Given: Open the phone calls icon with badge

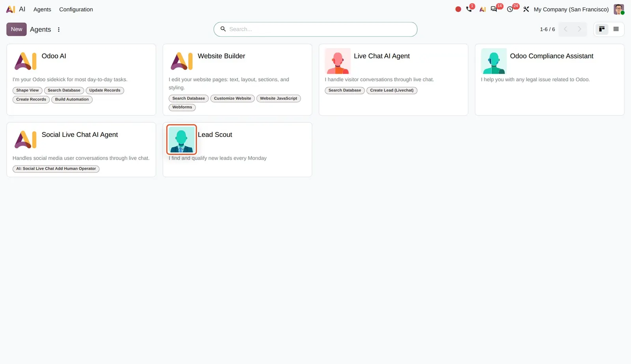Looking at the screenshot, I should [469, 9].
